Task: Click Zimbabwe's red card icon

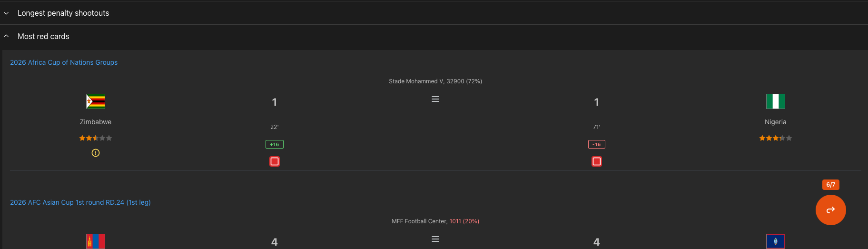Action: click(275, 161)
